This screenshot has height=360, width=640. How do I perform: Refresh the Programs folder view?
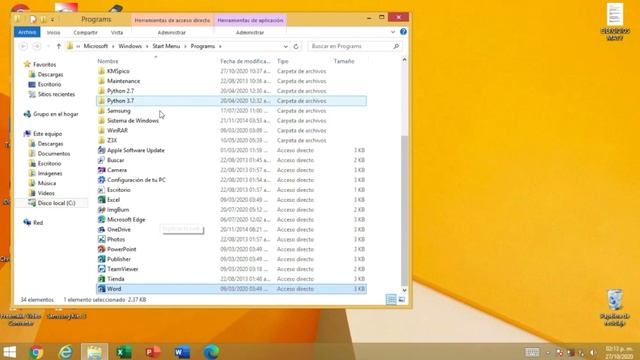coord(296,47)
